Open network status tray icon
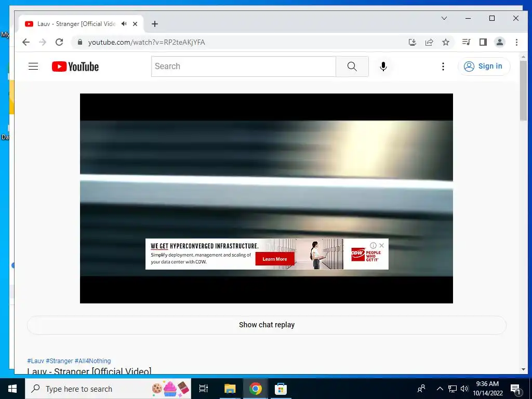This screenshot has height=399, width=532. tap(453, 389)
